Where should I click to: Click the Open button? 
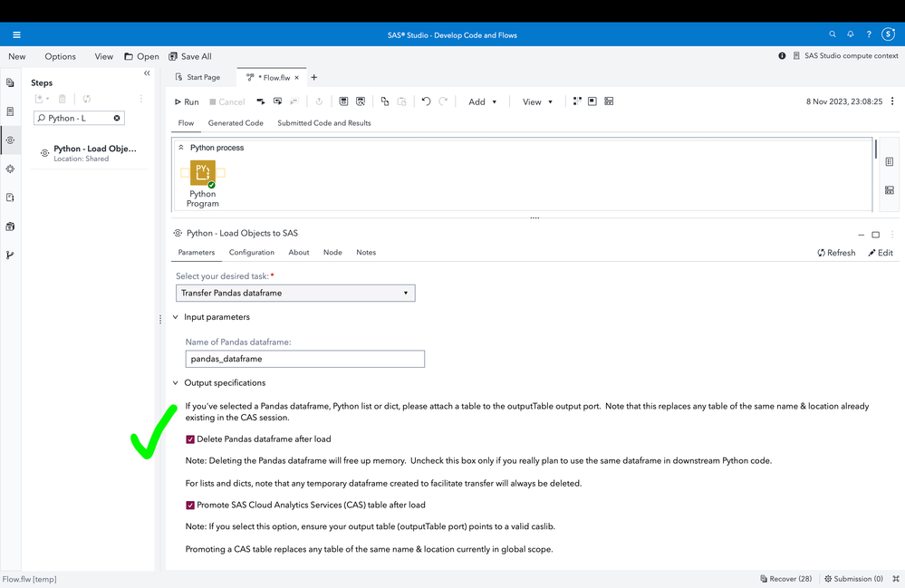coord(142,56)
